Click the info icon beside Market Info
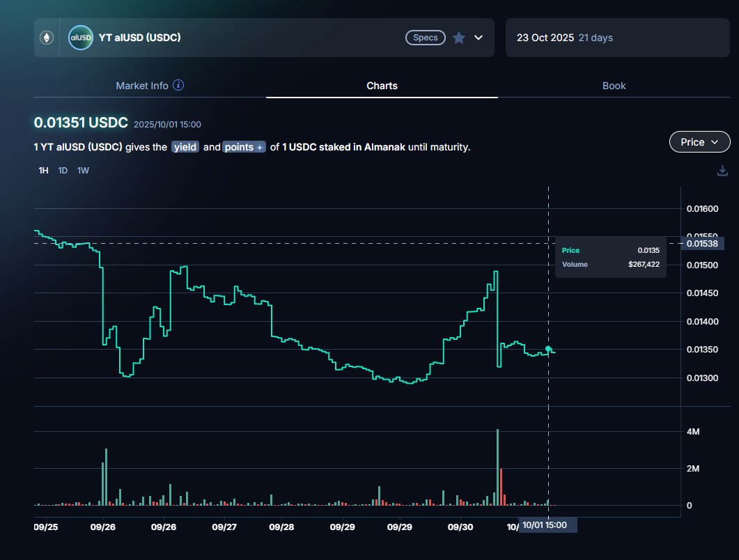 coord(178,86)
